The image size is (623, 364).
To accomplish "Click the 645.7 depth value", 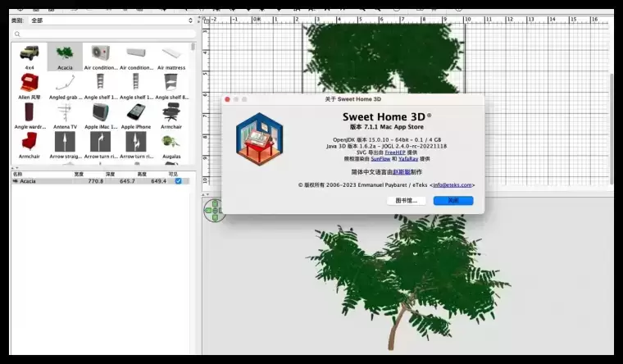I will pyautogui.click(x=127, y=181).
